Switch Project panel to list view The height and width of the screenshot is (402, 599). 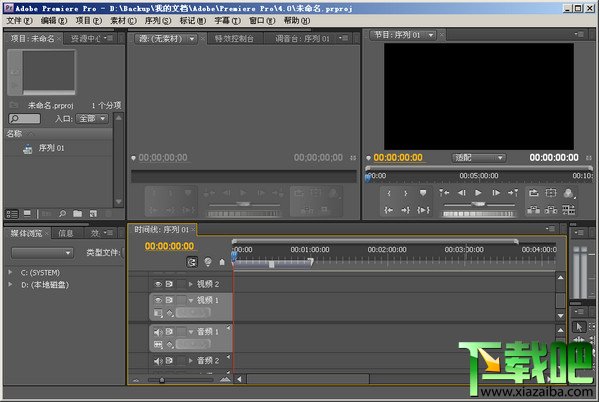pyautogui.click(x=12, y=214)
